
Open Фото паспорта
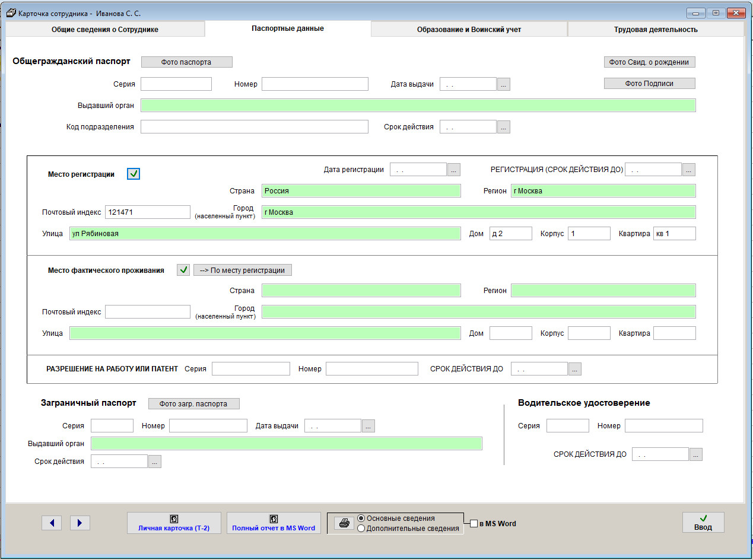tap(186, 62)
